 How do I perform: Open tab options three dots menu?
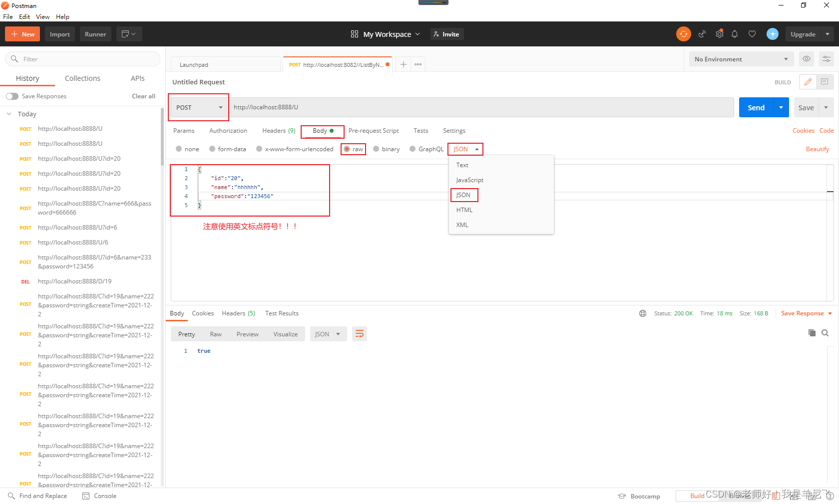point(418,64)
